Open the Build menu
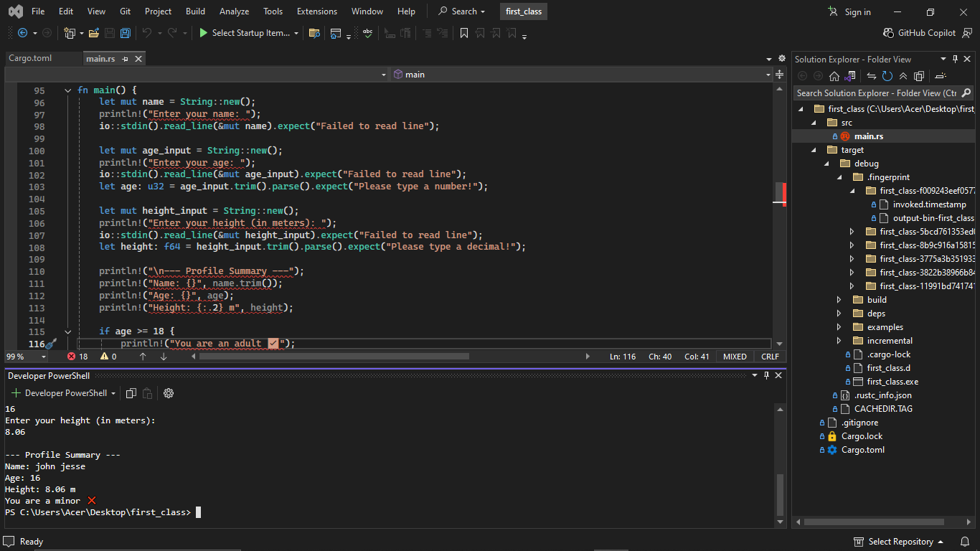This screenshot has width=980, height=551. [195, 11]
